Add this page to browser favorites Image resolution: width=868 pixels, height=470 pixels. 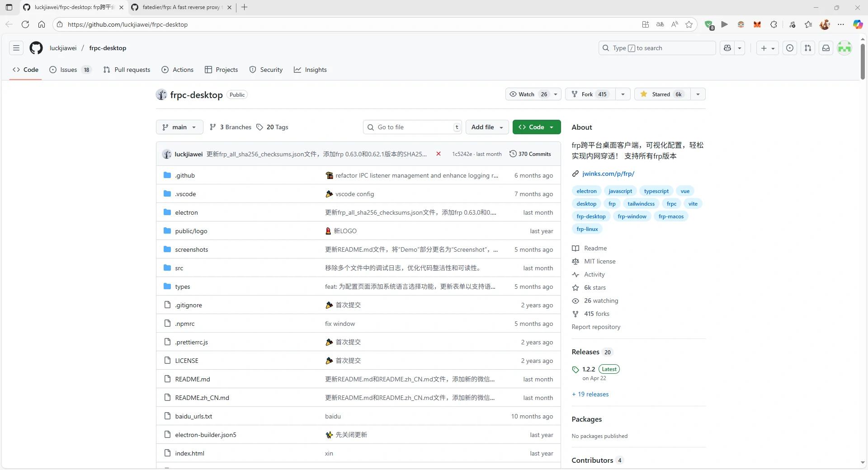tap(689, 24)
